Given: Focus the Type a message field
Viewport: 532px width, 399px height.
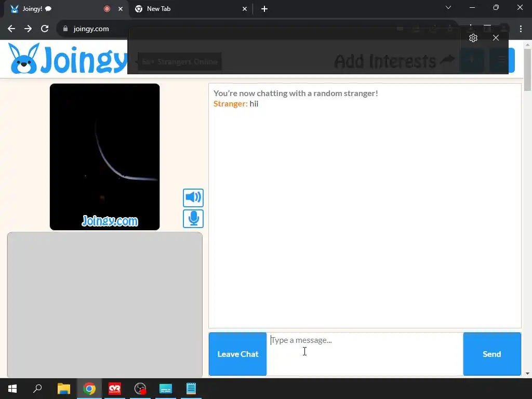Looking at the screenshot, I should 365,354.
